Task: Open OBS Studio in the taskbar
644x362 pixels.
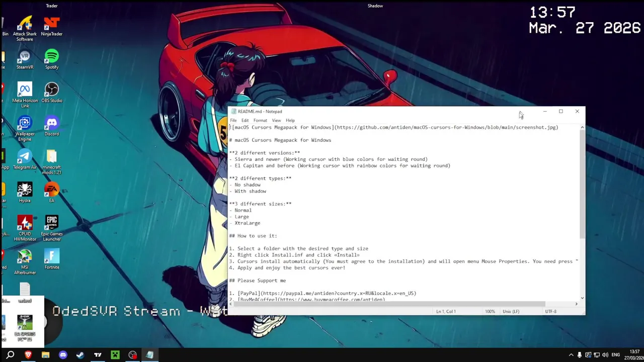Action: pyautogui.click(x=132, y=355)
